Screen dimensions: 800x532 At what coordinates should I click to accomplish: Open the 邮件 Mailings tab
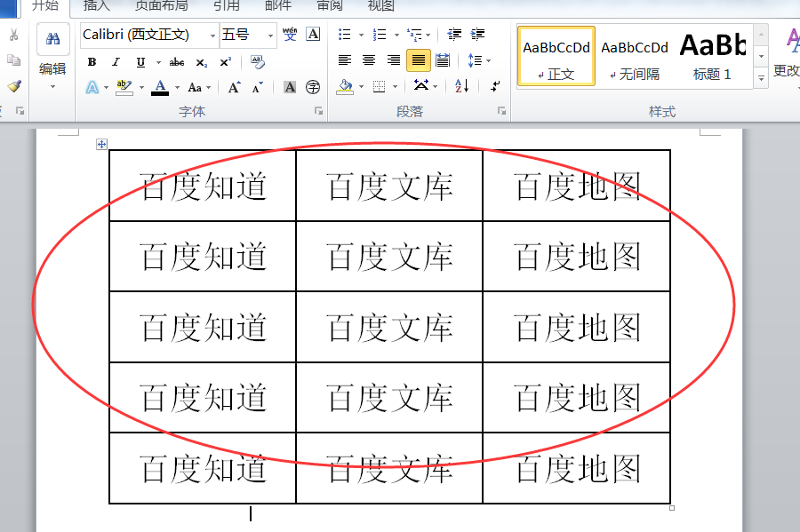(x=278, y=6)
